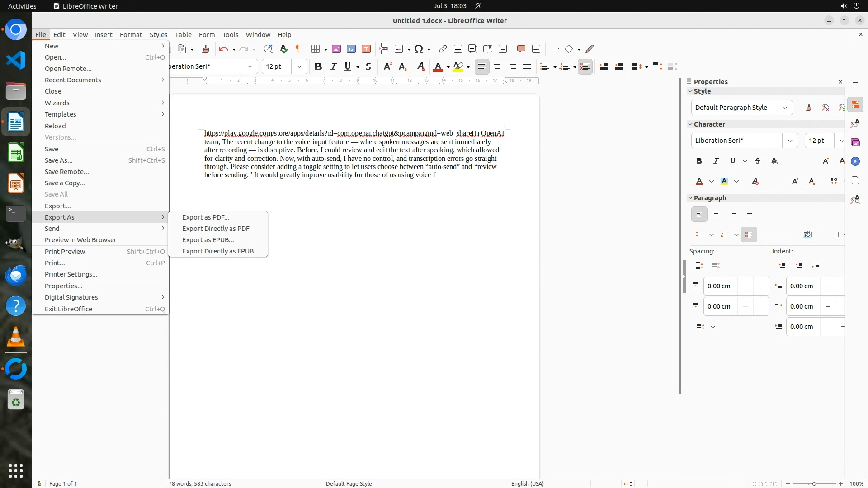Select Save As... in File menu
The height and width of the screenshot is (488, 868).
tap(59, 160)
